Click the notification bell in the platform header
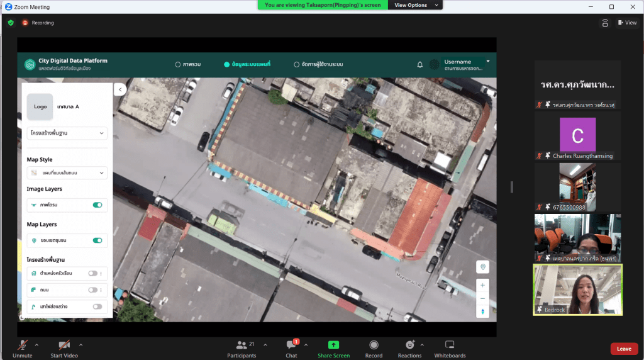The width and height of the screenshot is (644, 360). pyautogui.click(x=419, y=65)
